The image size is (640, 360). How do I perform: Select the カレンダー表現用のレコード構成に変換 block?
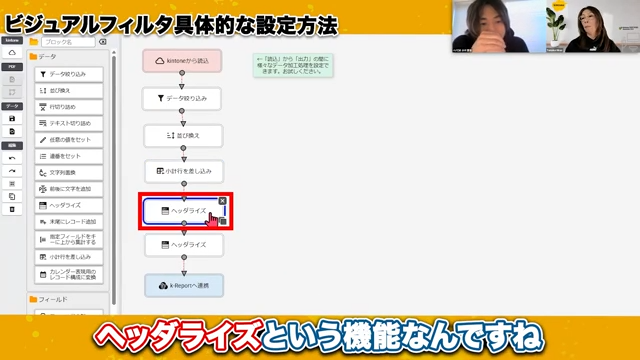[x=69, y=274]
